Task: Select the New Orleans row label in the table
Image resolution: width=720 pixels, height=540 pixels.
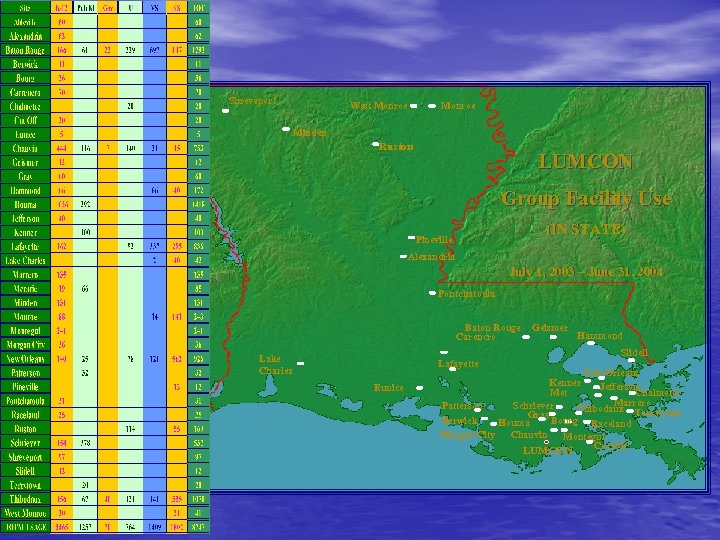Action: pos(25,359)
